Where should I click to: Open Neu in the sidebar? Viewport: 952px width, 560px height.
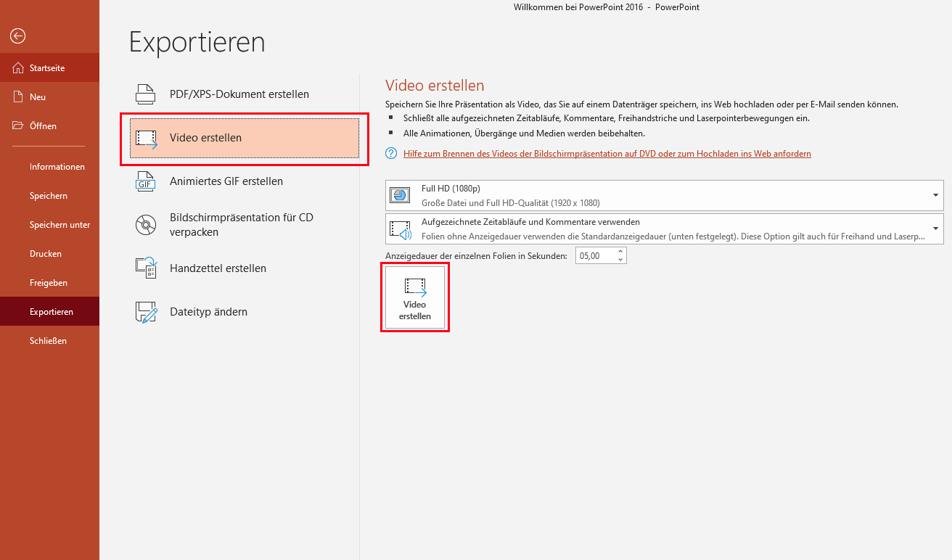[x=49, y=97]
